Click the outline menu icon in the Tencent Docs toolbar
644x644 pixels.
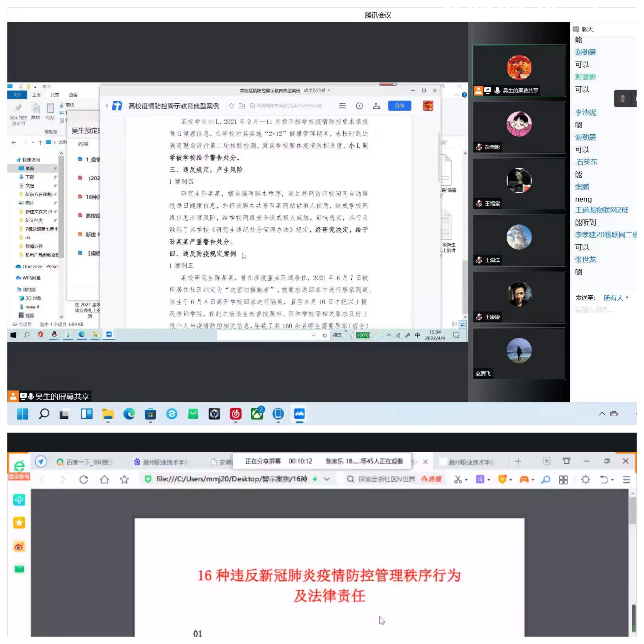pos(342,106)
